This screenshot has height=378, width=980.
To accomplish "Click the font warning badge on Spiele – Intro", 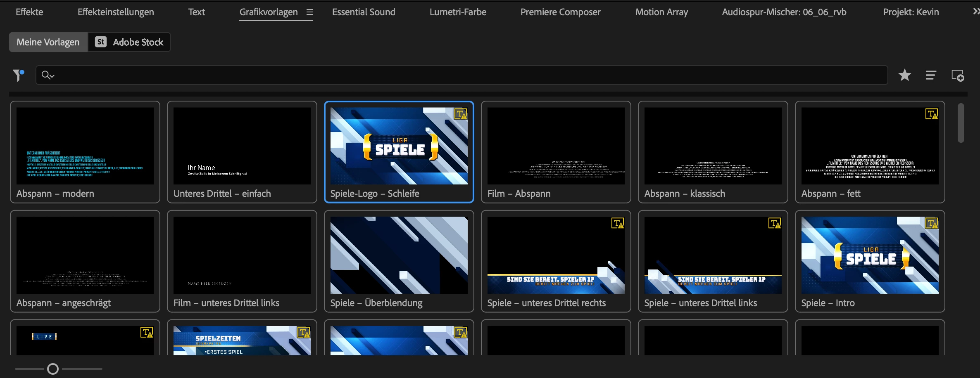I will tap(932, 223).
